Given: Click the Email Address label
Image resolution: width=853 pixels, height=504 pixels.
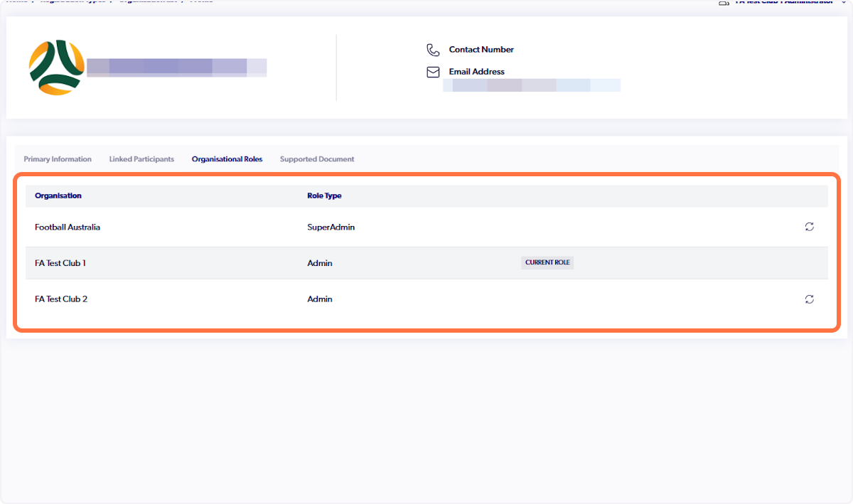Looking at the screenshot, I should [477, 72].
